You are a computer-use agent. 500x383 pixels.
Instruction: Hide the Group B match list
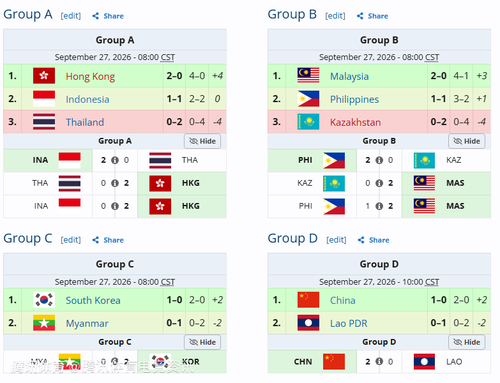tap(467, 141)
